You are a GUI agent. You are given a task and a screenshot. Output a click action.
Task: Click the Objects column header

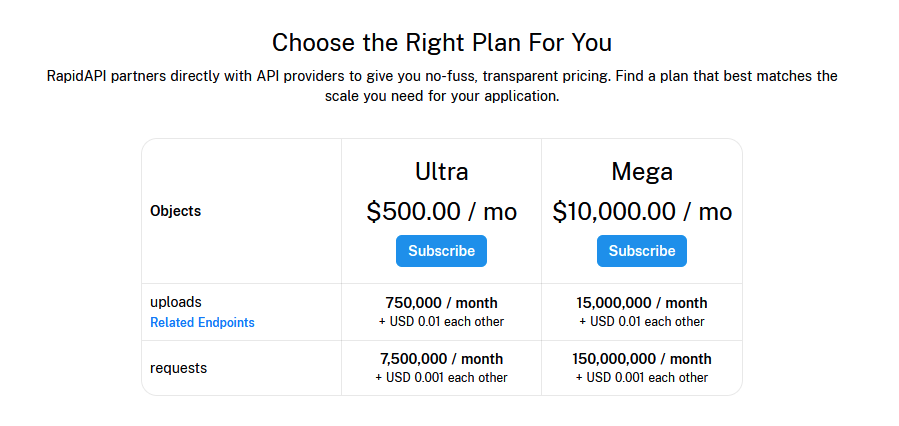click(x=175, y=211)
